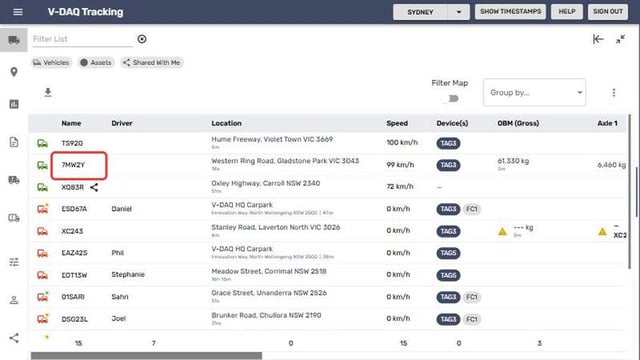The height and width of the screenshot is (360, 640).
Task: Select vehicle name D1SARI
Action: pyautogui.click(x=73, y=297)
